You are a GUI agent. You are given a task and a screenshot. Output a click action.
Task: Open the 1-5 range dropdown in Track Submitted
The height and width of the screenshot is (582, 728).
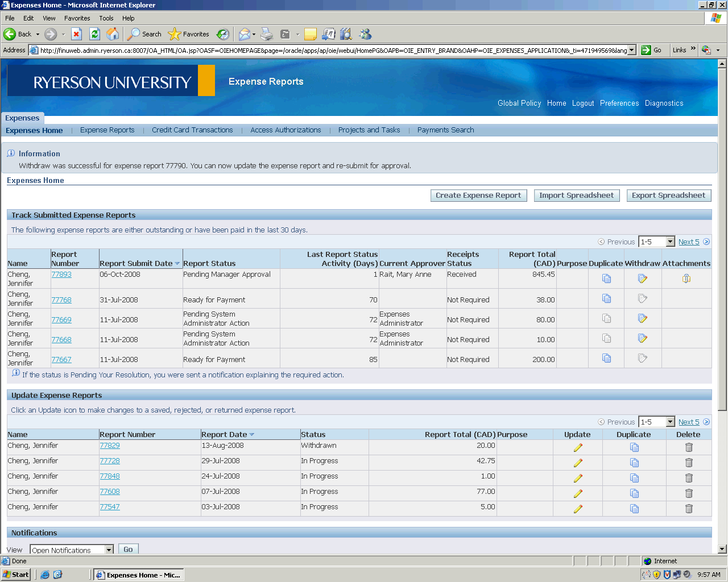(670, 242)
